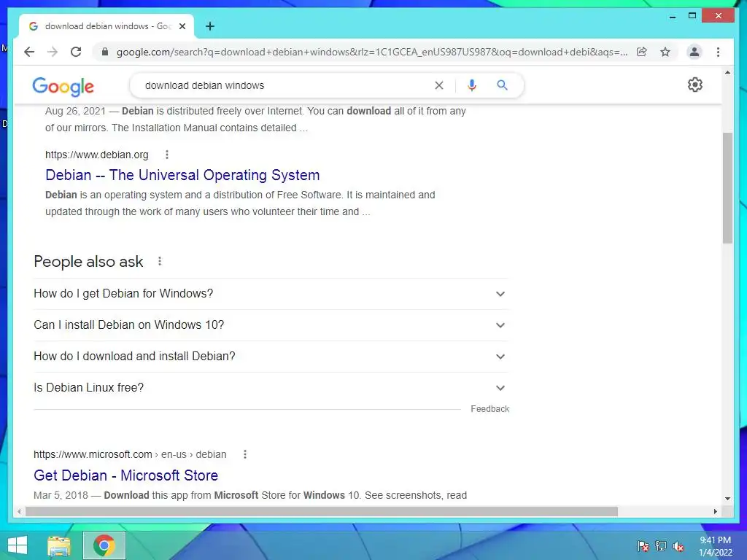Click the scroll left arrow
The height and width of the screenshot is (560, 747).
(x=19, y=511)
